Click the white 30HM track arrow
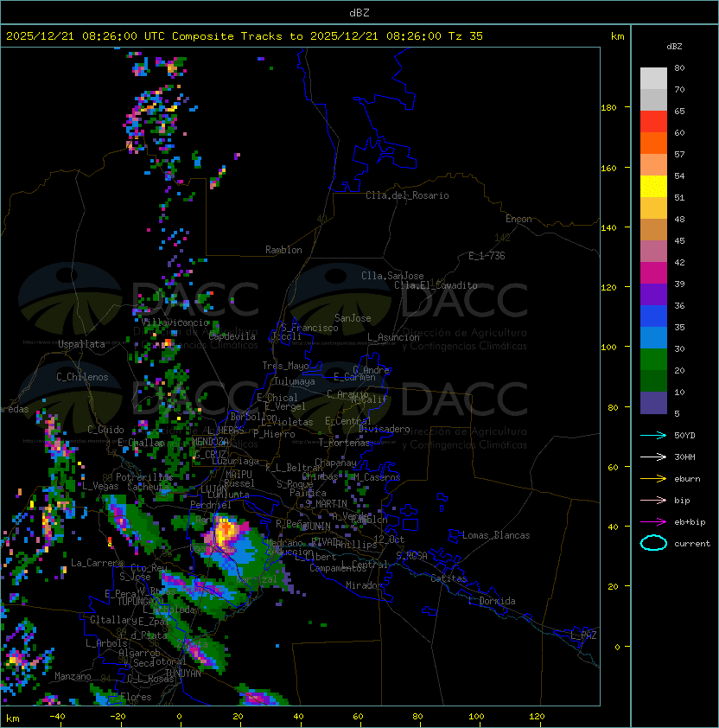The height and width of the screenshot is (728, 719). pyautogui.click(x=653, y=457)
